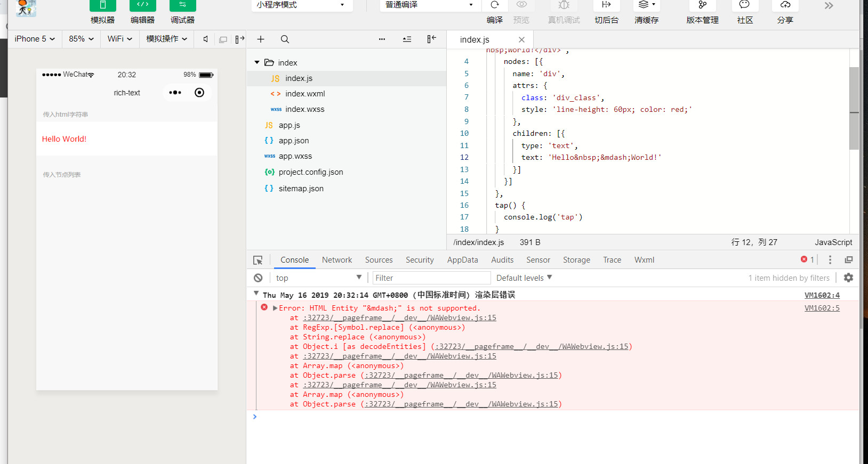Toggle the editor (编辑器) panel button

142,6
